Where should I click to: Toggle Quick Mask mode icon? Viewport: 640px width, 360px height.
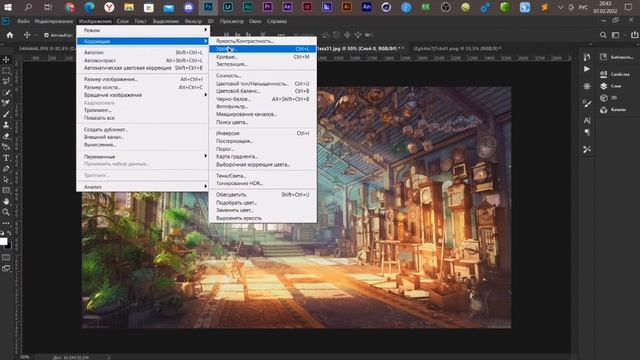point(6,258)
